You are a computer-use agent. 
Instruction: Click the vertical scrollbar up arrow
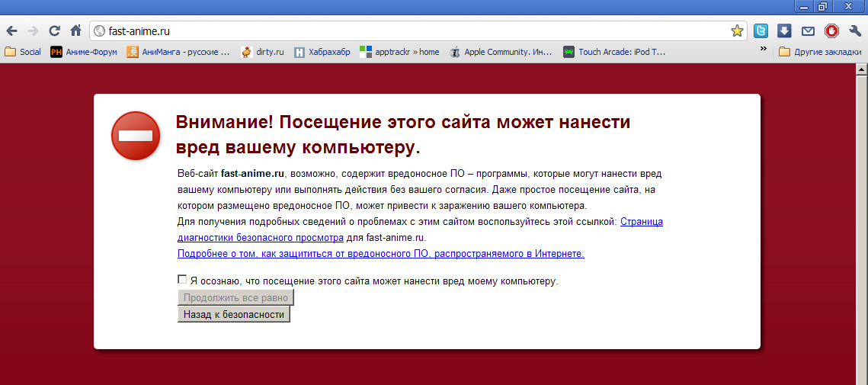(861, 69)
